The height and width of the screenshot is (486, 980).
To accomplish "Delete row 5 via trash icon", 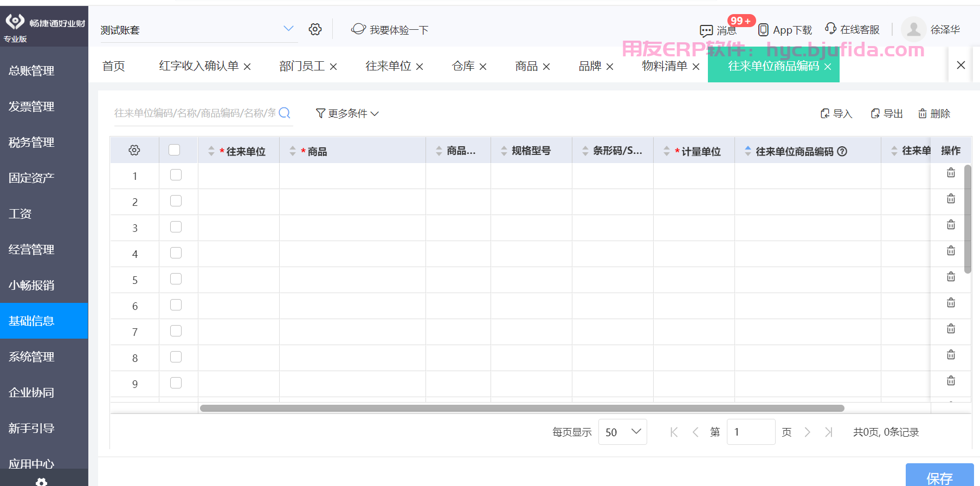I will [x=951, y=277].
